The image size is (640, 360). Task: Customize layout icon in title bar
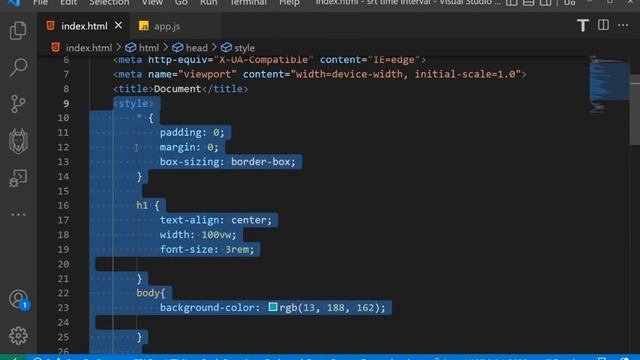point(569,2)
